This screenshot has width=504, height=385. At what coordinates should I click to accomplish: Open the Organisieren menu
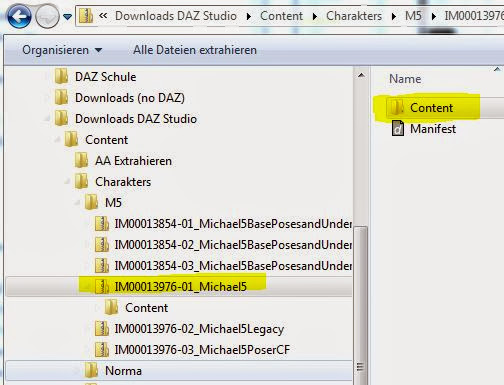point(62,50)
